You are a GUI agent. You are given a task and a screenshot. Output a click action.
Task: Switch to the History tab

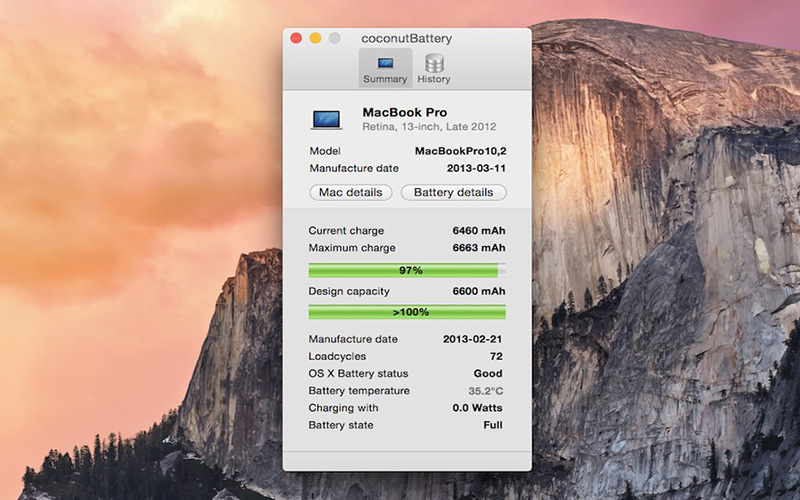[x=434, y=68]
